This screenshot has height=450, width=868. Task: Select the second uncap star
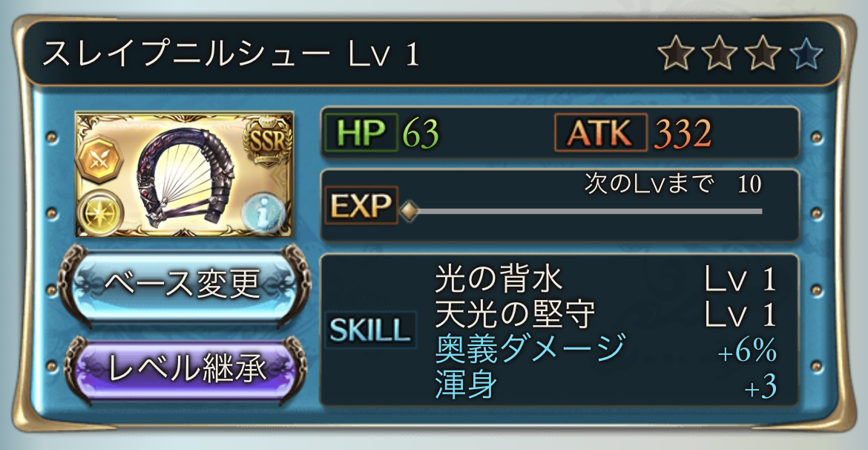(719, 54)
